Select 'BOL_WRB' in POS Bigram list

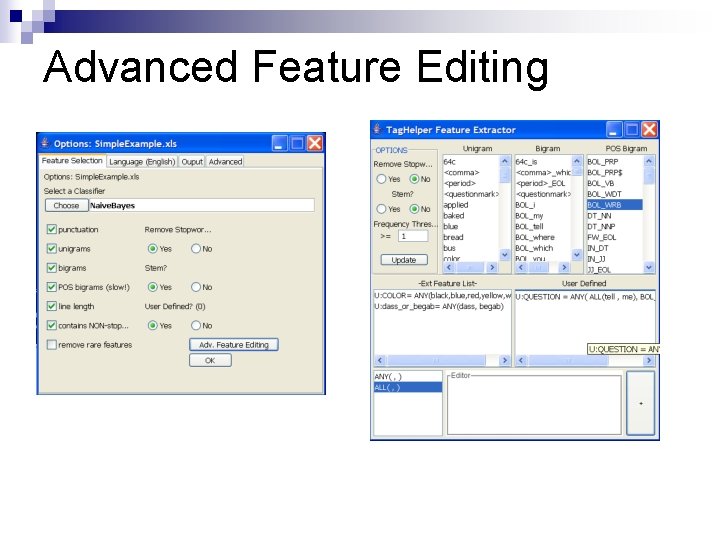coord(614,205)
